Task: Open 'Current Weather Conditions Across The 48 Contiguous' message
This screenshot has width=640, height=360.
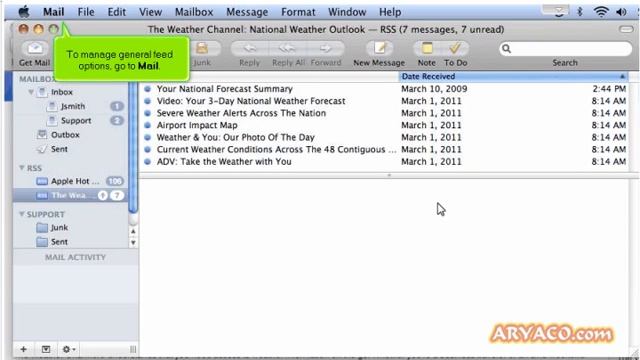Action: pos(276,149)
